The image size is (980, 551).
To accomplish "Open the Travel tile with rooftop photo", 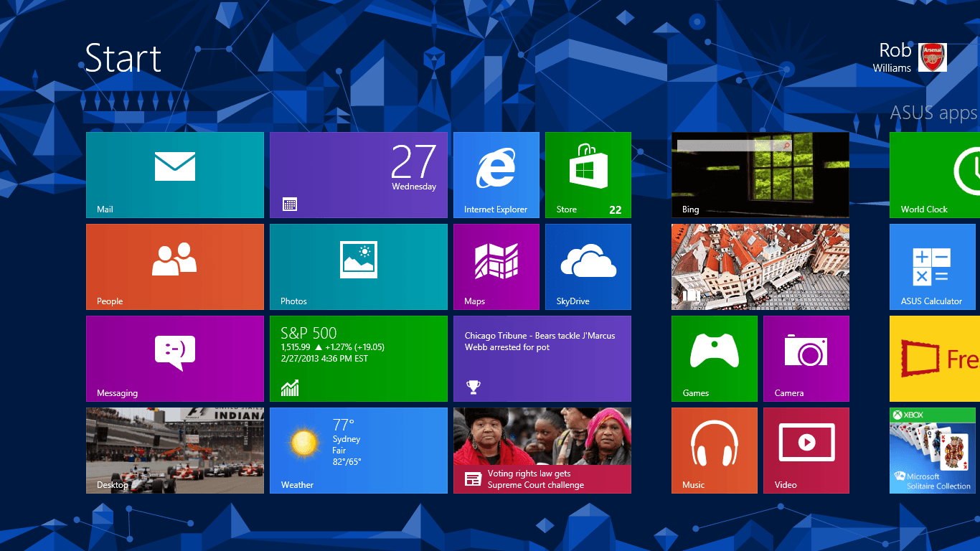I will 760,267.
